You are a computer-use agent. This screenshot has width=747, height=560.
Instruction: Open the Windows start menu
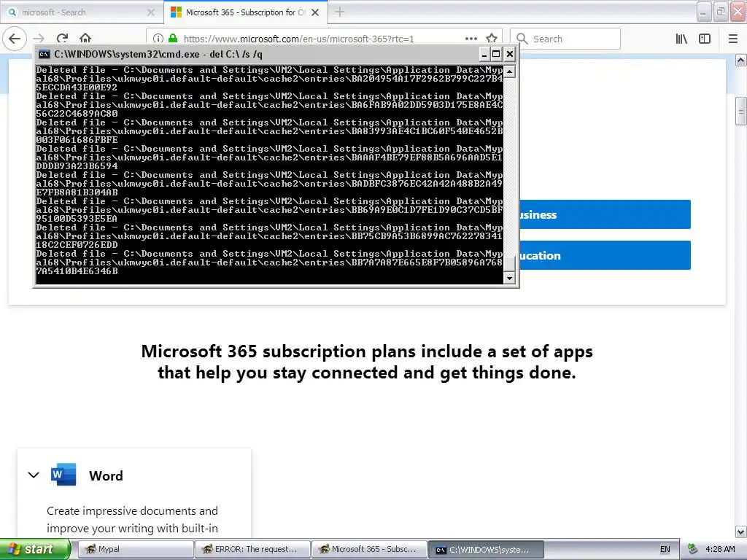point(35,549)
